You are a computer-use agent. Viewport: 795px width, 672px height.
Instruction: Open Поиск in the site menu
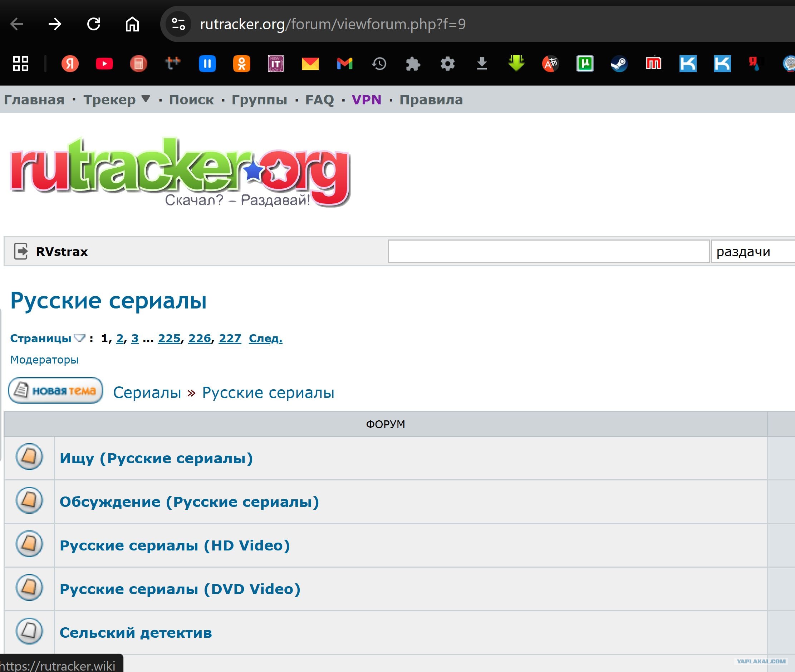click(x=191, y=100)
